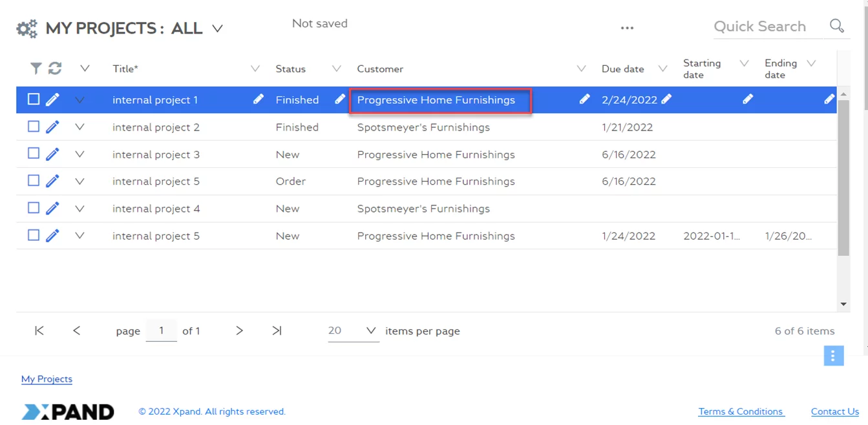
Task: Expand row details for internal project 2
Action: coord(79,127)
